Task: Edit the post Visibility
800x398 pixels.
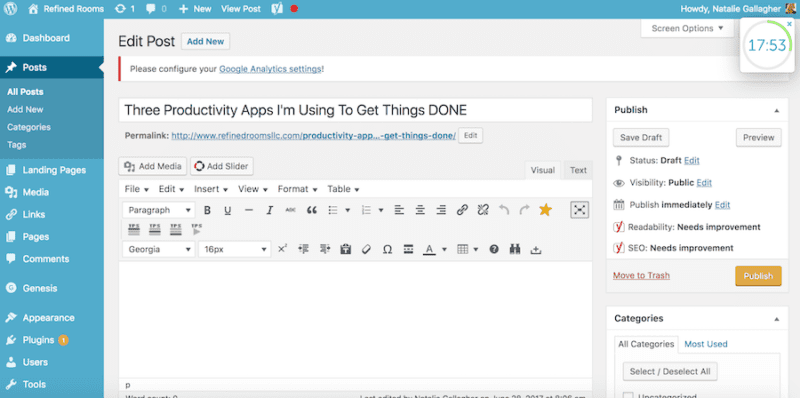Action: pyautogui.click(x=704, y=182)
